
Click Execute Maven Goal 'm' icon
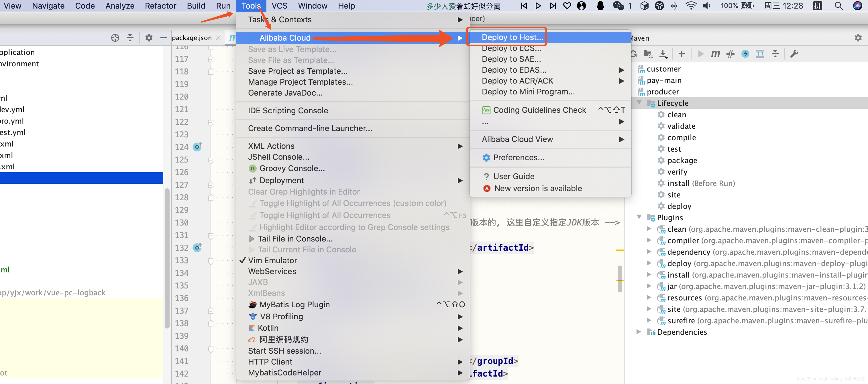(x=715, y=54)
